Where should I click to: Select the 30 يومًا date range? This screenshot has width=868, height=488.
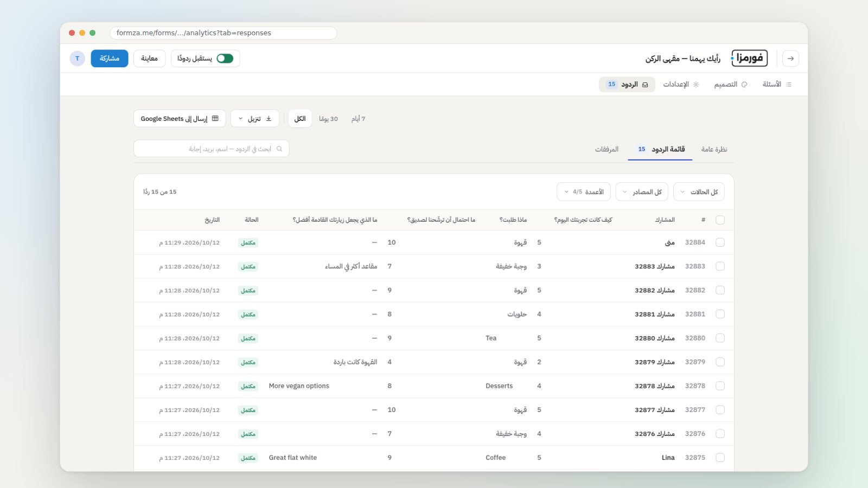click(x=328, y=119)
